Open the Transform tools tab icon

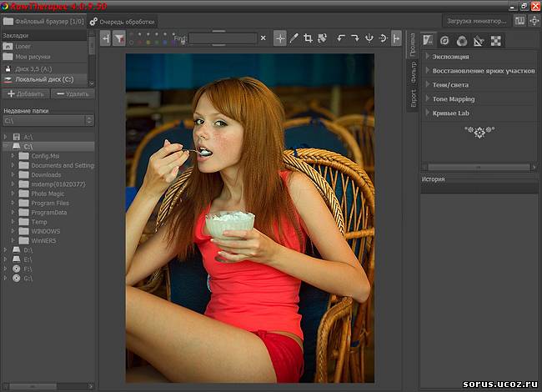(x=478, y=39)
